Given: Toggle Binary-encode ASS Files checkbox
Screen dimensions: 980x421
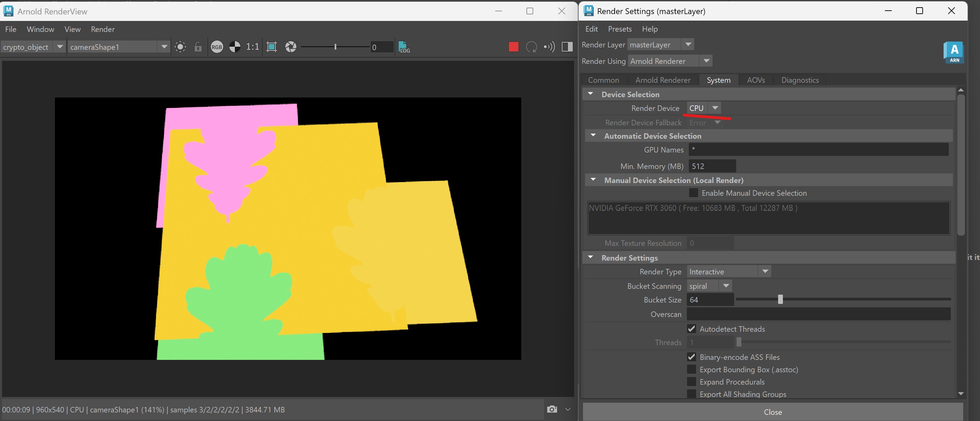Looking at the screenshot, I should coord(692,357).
